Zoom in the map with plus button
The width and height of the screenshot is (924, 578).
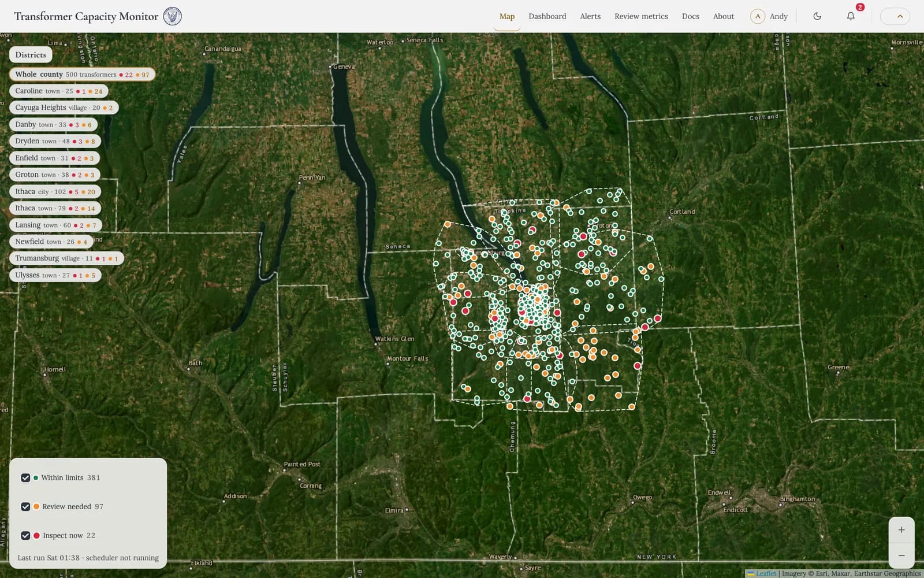click(901, 530)
